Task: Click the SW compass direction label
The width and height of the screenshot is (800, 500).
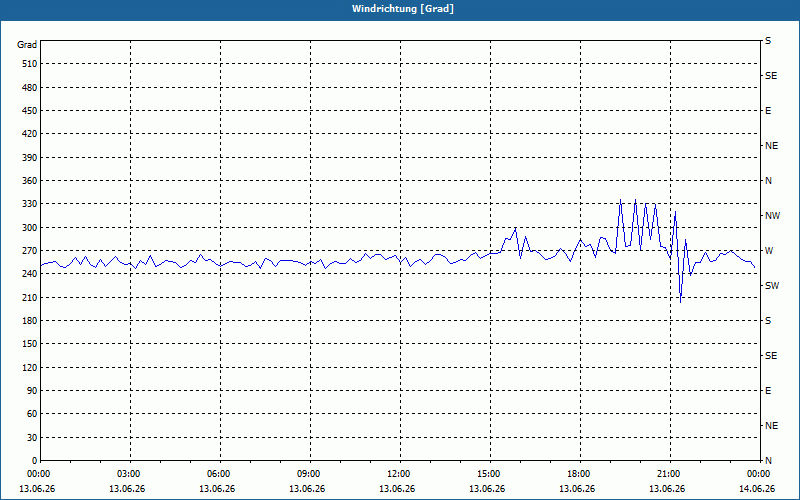Action: (772, 286)
